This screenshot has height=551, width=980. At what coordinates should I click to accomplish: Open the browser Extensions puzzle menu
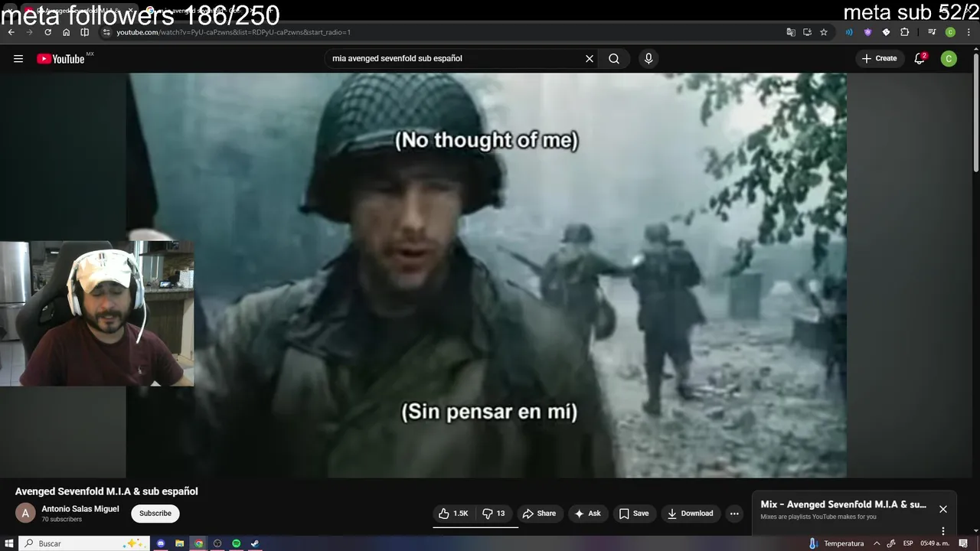(x=904, y=32)
